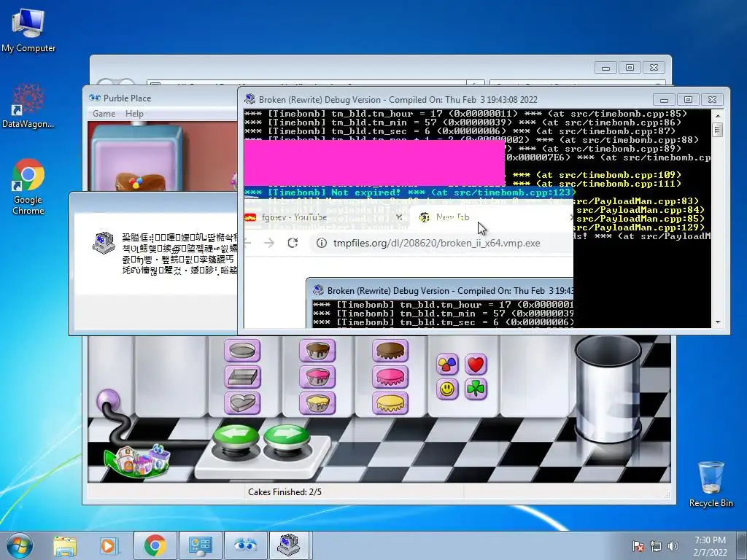Viewport: 747px width, 560px height.
Task: Open the Control Panel taskbar item
Action: click(200, 545)
